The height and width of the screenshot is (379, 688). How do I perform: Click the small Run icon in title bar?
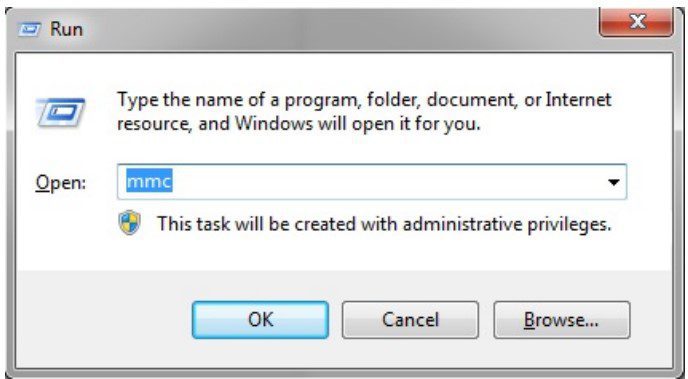[29, 29]
